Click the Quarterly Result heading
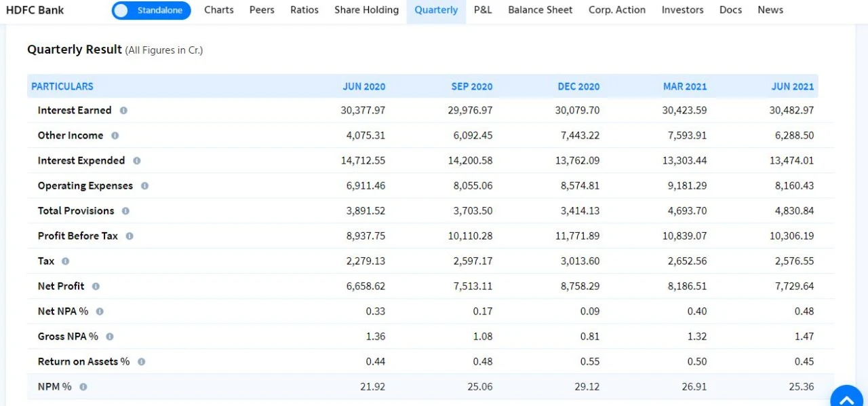This screenshot has height=406, width=868. pyautogui.click(x=75, y=50)
